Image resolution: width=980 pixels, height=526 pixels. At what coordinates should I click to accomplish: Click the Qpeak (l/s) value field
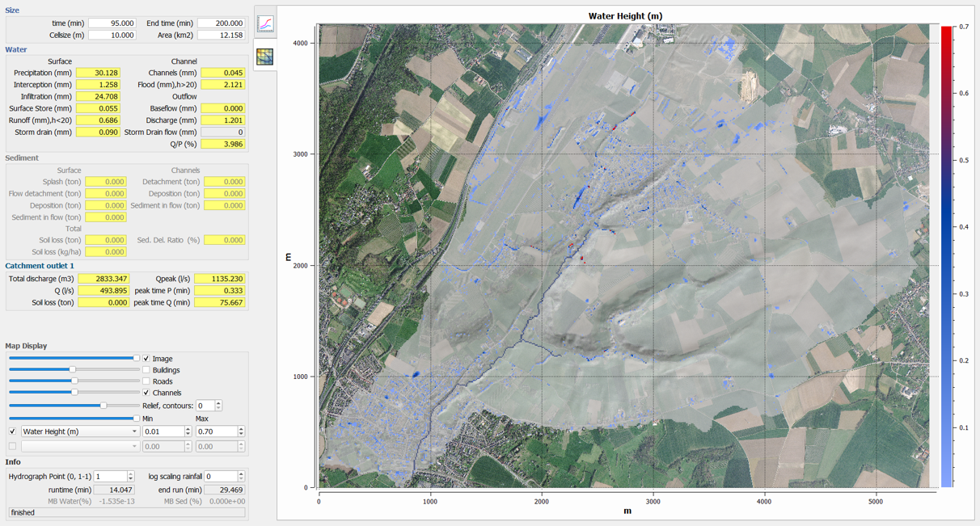pyautogui.click(x=219, y=279)
